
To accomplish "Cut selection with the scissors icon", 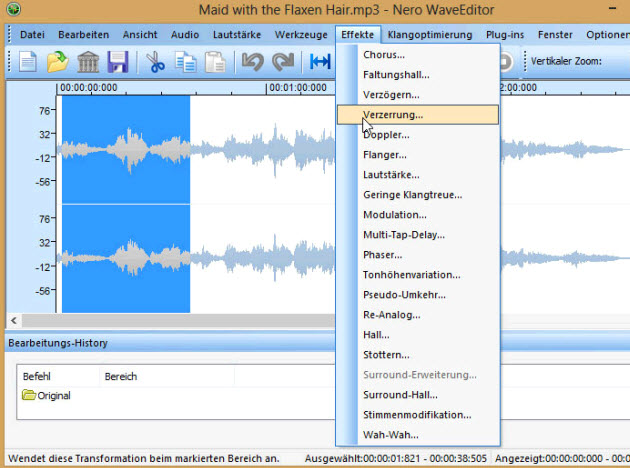I will pos(155,62).
